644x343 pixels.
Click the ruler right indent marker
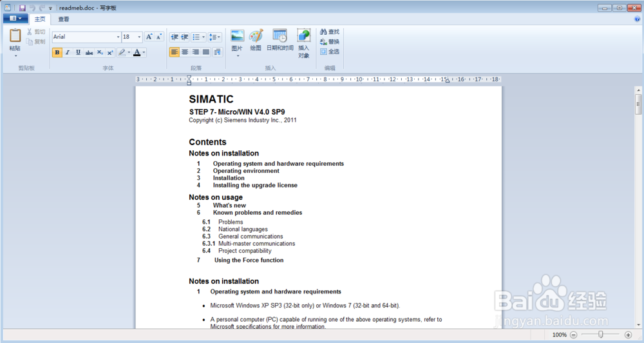448,81
